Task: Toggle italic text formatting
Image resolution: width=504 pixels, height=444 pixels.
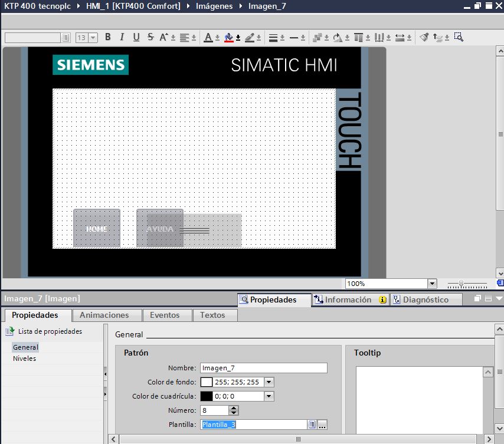Action: pos(122,37)
